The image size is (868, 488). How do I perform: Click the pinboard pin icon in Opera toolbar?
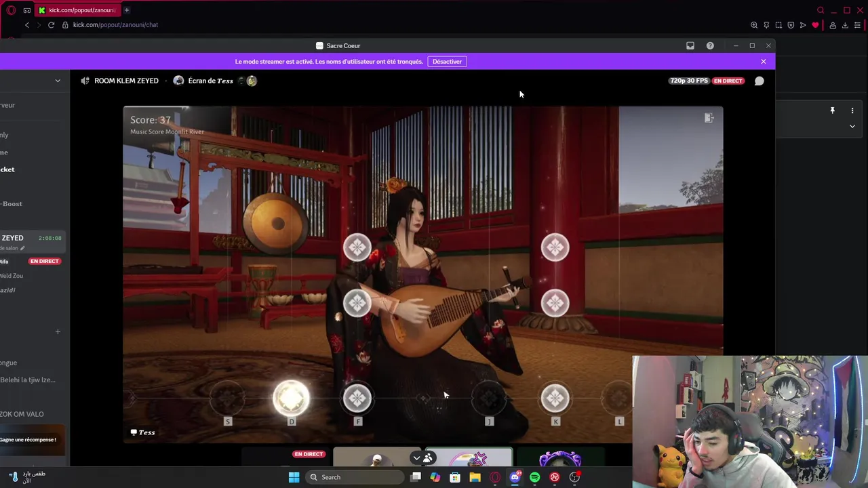click(x=766, y=25)
